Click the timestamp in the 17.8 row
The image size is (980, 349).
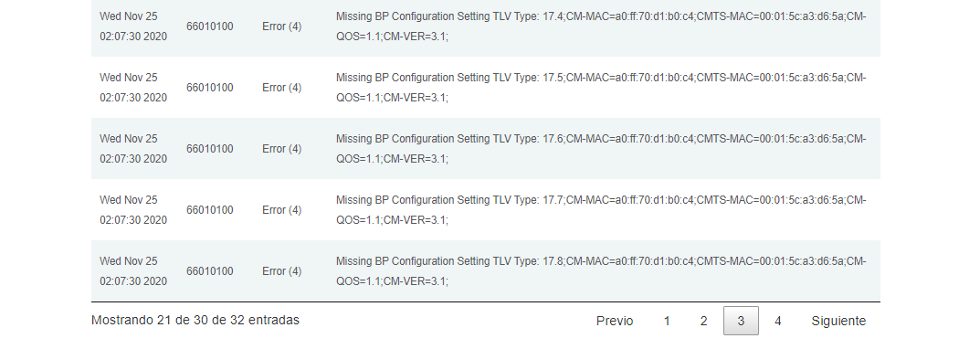coord(133,271)
